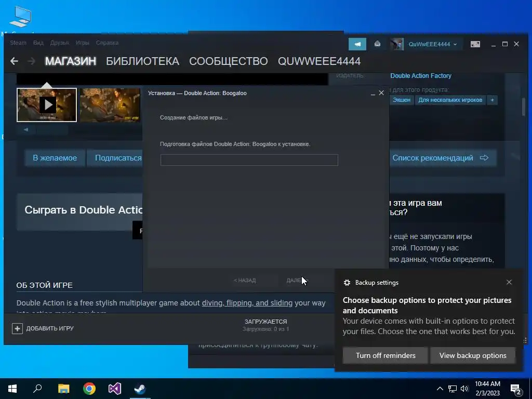The image size is (532, 399).
Task: Go to the МАГАЗИН tab
Action: coord(71,61)
